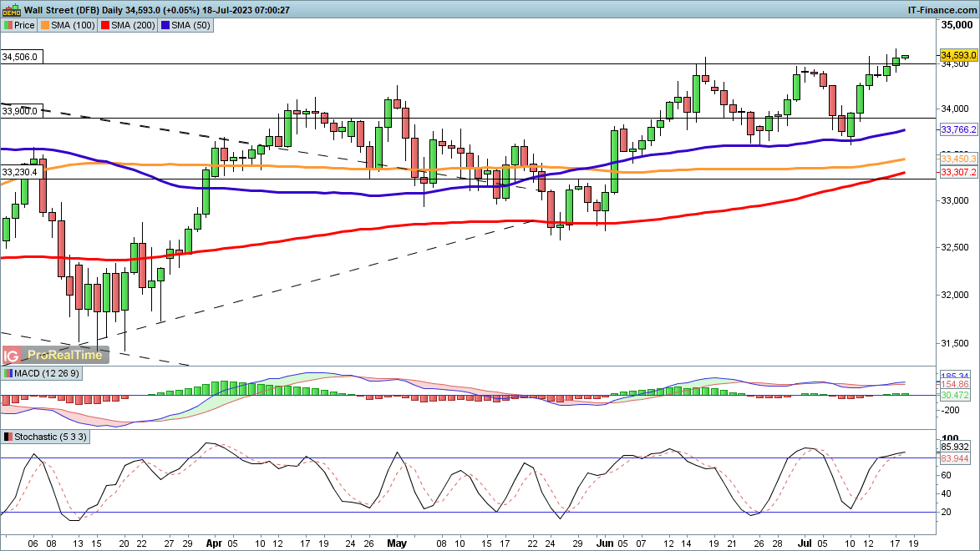
Task: Click the 20 stochastic axis label
Action: tap(947, 513)
